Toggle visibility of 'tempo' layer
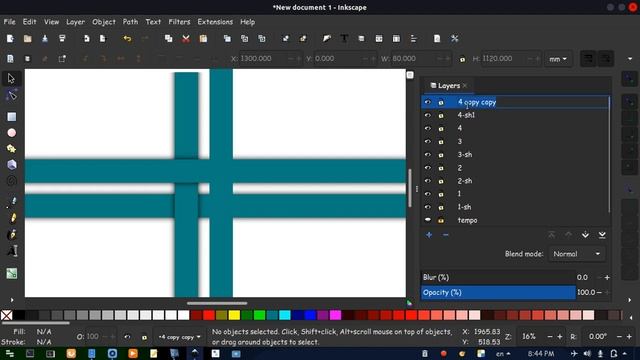The height and width of the screenshot is (360, 640). [427, 220]
